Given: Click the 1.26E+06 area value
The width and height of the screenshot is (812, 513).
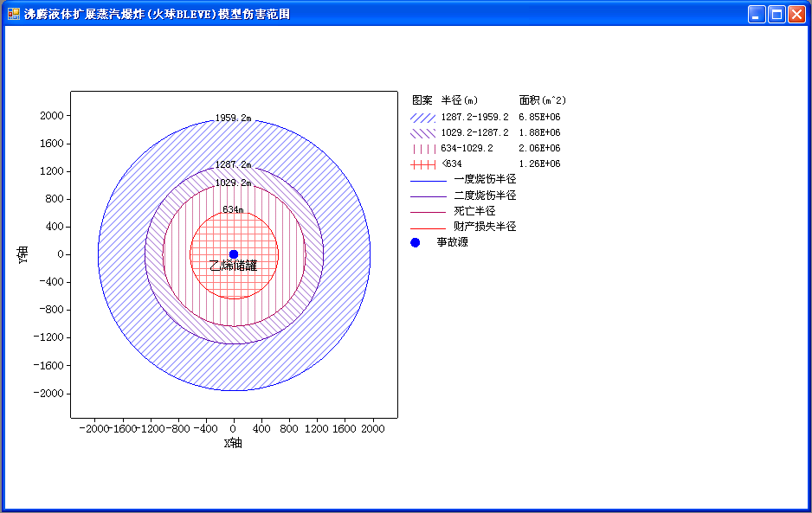Looking at the screenshot, I should (539, 164).
